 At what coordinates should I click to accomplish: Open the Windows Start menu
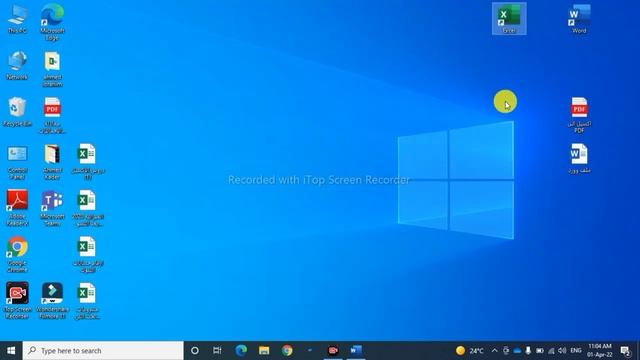pyautogui.click(x=11, y=351)
